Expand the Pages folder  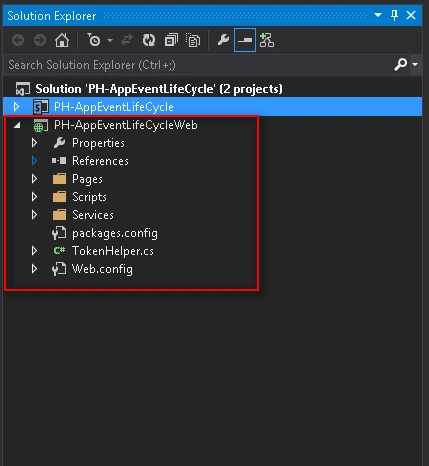pos(34,179)
